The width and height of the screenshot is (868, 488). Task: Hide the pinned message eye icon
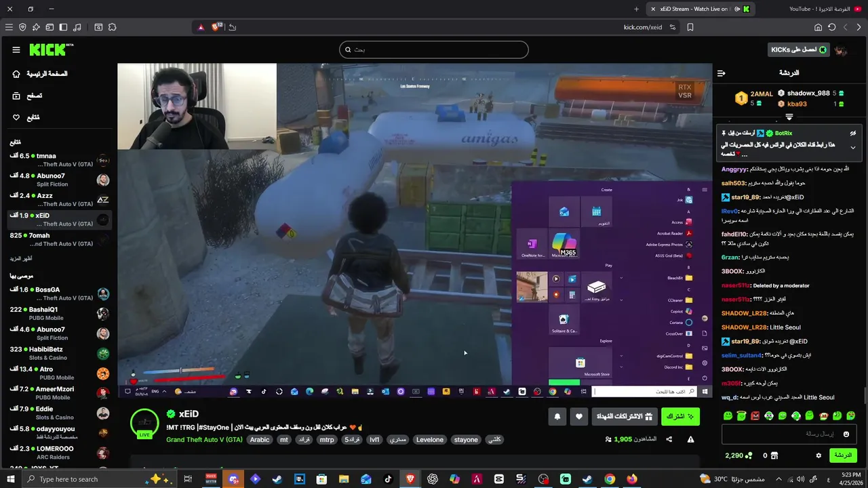tap(853, 134)
